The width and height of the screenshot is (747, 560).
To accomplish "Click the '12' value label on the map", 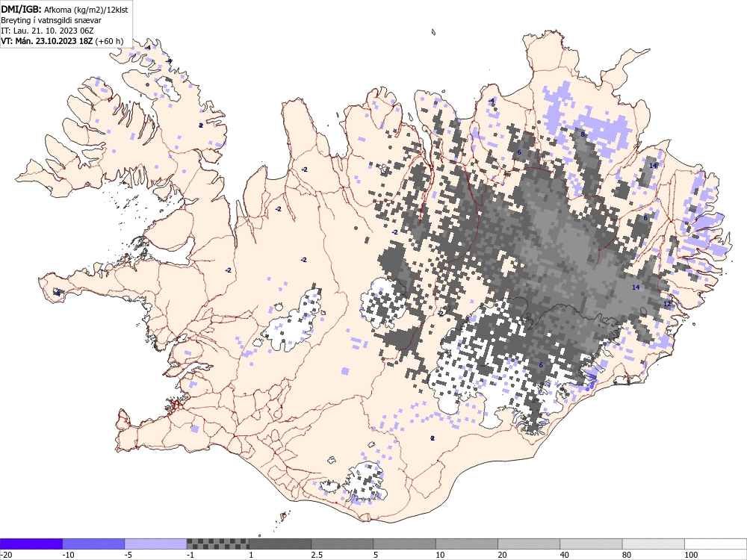I will tap(667, 304).
